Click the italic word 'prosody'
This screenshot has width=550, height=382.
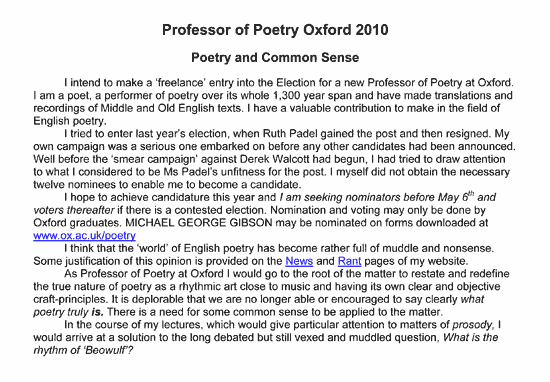point(472,325)
